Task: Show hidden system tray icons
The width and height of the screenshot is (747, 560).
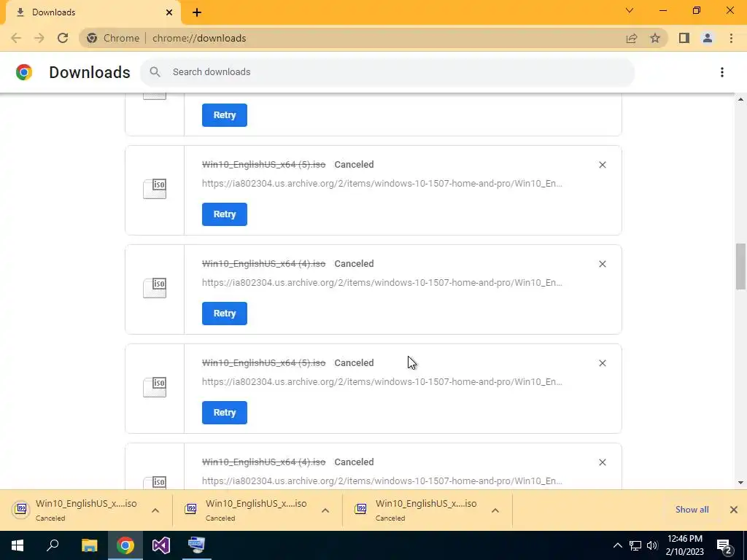Action: coord(617,545)
